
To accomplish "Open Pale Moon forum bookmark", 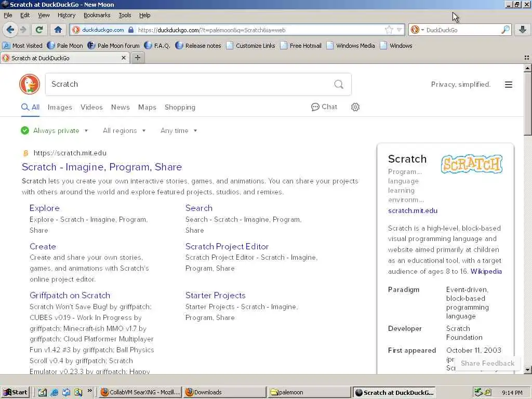I will [x=114, y=46].
